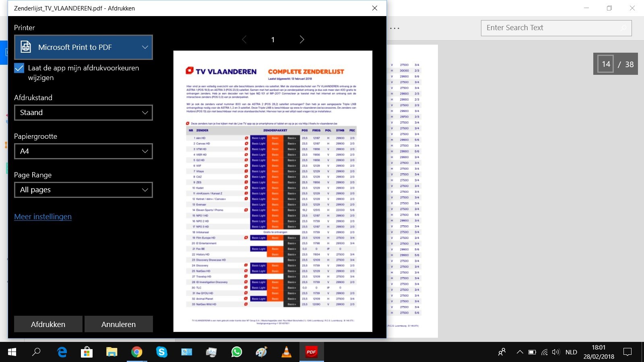Close the Afdrukken print dialog
The image size is (644, 362).
pos(375,8)
